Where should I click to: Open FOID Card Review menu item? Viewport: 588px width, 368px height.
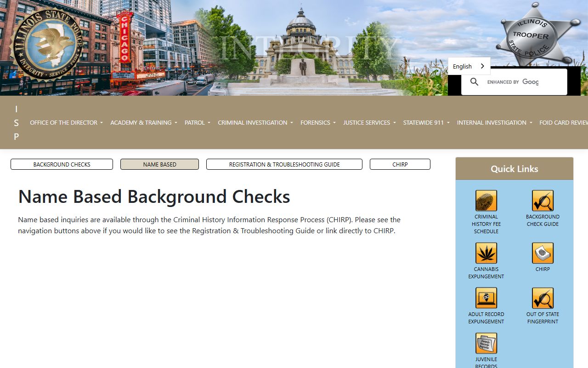click(x=564, y=122)
